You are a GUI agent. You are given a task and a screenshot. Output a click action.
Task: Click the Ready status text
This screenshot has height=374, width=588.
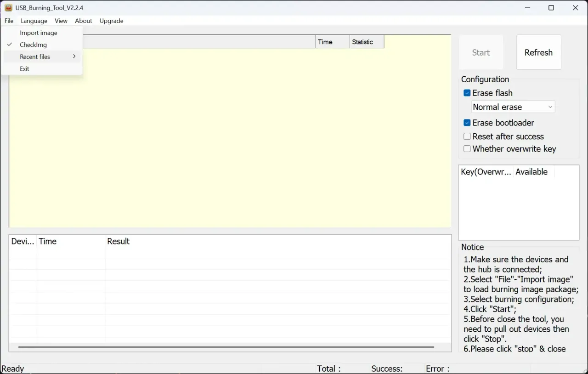pos(13,368)
